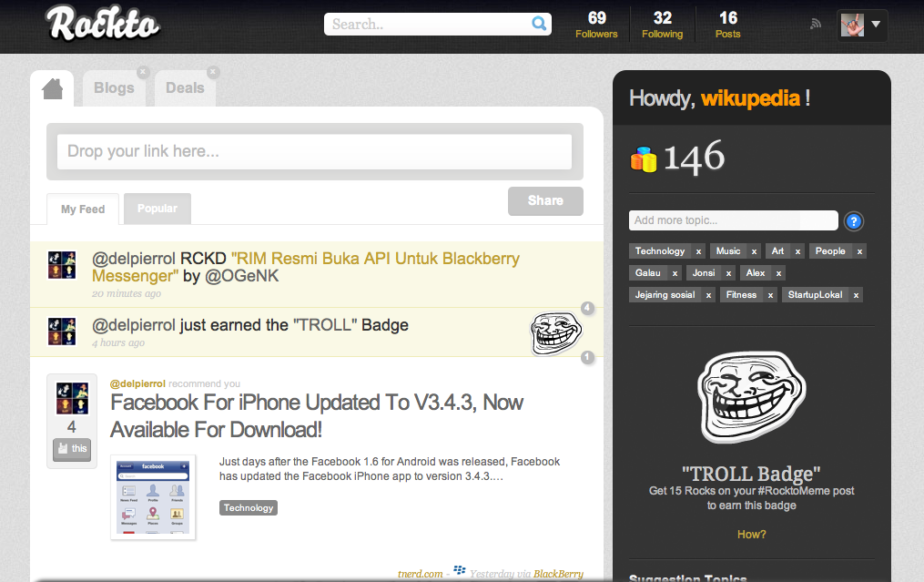Image resolution: width=924 pixels, height=582 pixels.
Task: Remove the People topic
Action: [859, 251]
